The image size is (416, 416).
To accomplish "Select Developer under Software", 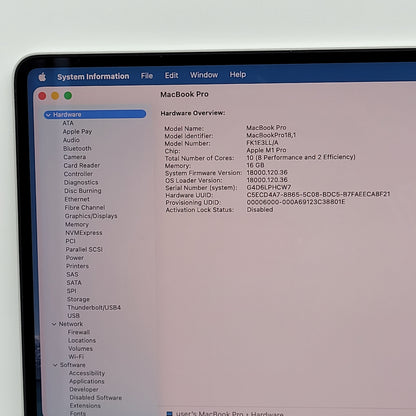I will click(x=84, y=389).
